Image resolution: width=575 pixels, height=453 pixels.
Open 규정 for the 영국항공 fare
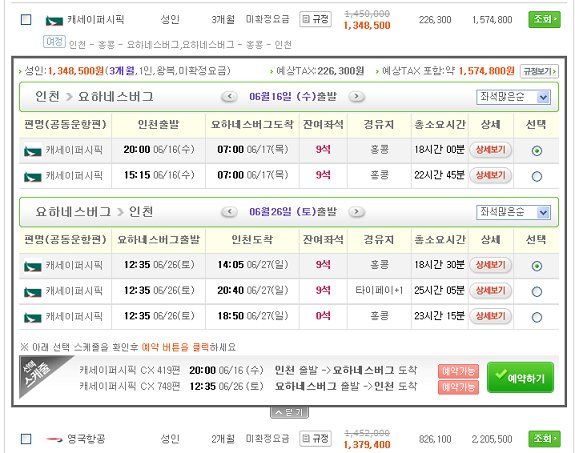tap(315, 438)
